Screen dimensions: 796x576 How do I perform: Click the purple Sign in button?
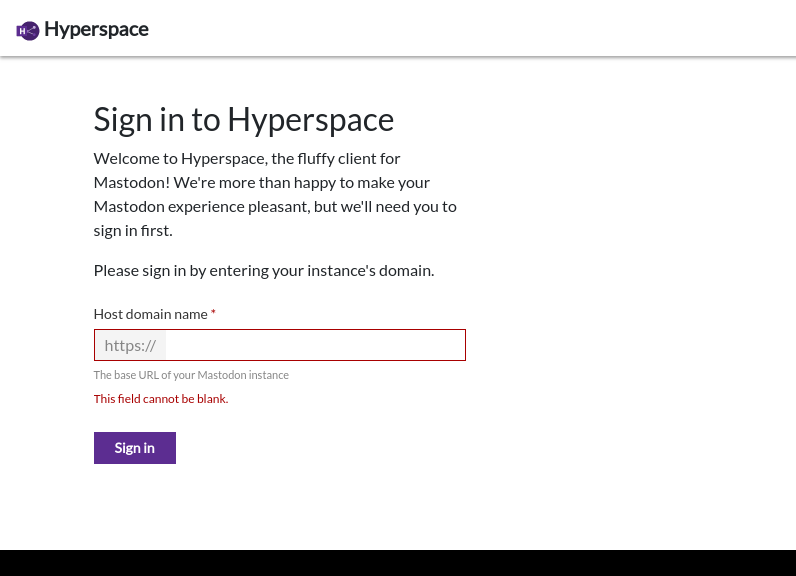tap(135, 448)
